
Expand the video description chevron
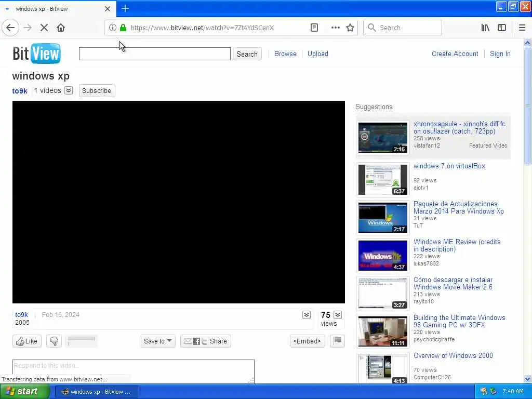(307, 315)
